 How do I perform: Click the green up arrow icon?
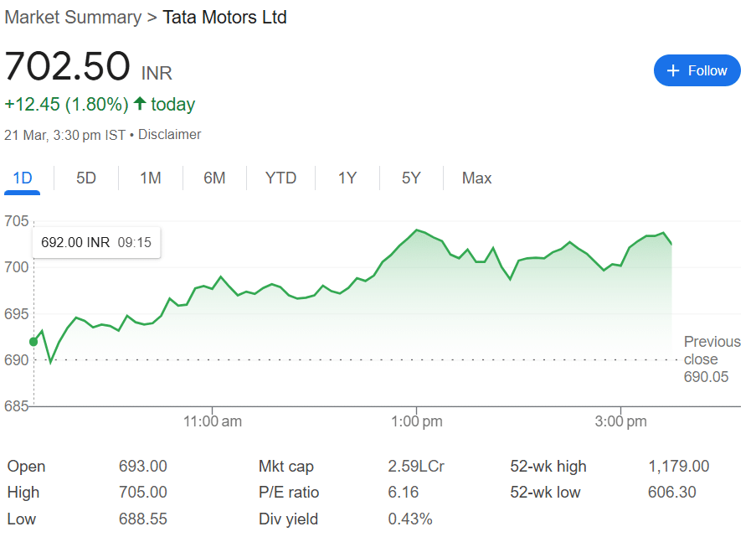(140, 103)
